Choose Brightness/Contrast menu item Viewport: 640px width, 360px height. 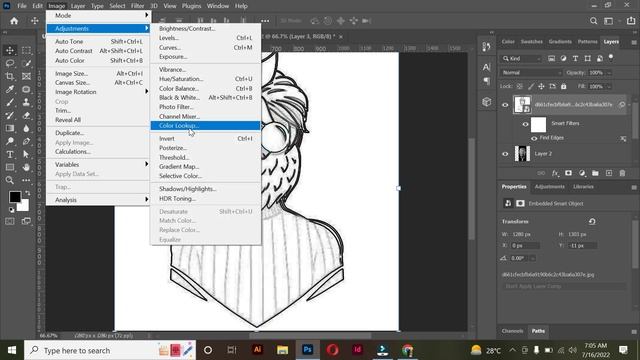tap(205, 29)
